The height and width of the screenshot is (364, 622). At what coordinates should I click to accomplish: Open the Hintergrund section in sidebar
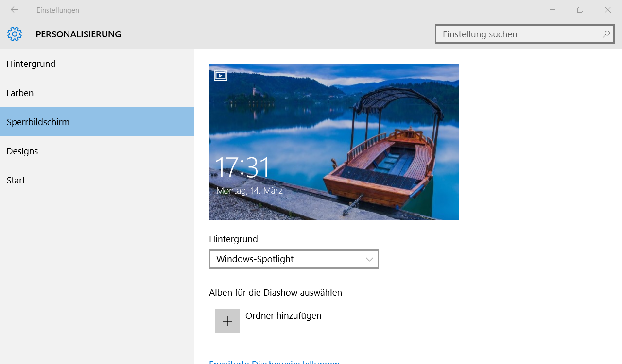[x=31, y=64]
